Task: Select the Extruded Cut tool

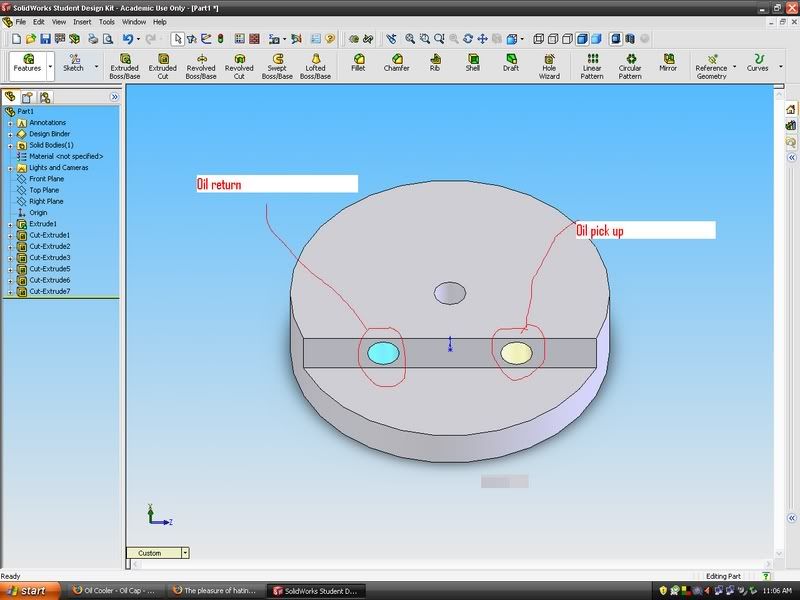Action: (162, 66)
